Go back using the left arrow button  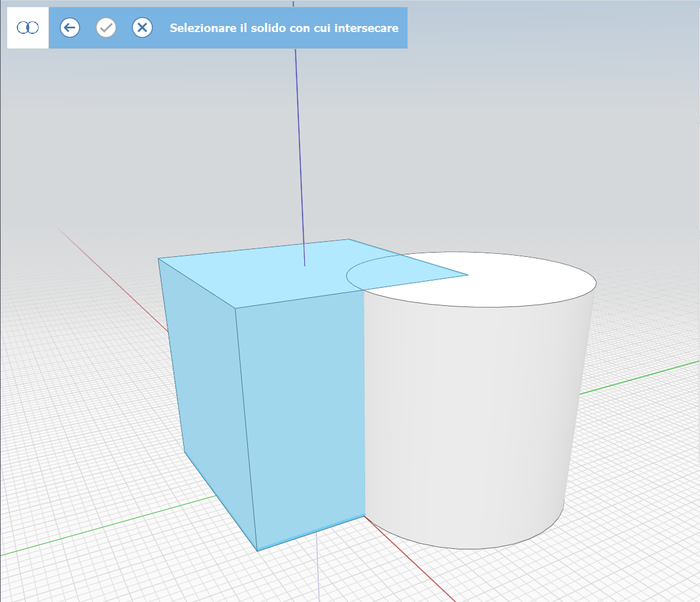70,28
